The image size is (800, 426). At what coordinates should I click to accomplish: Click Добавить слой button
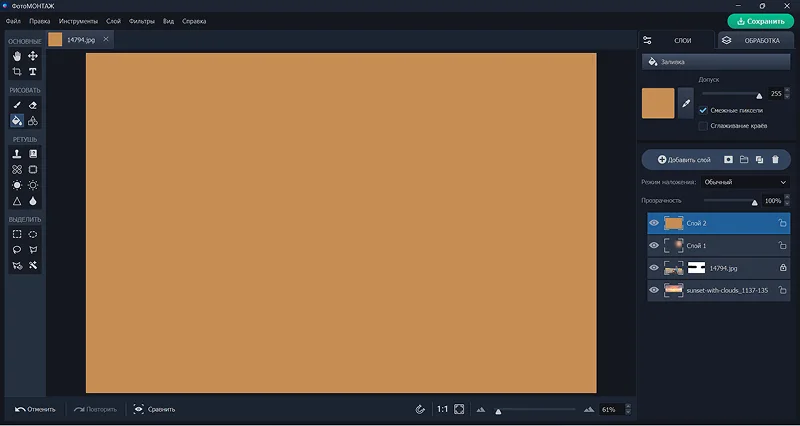[684, 160]
